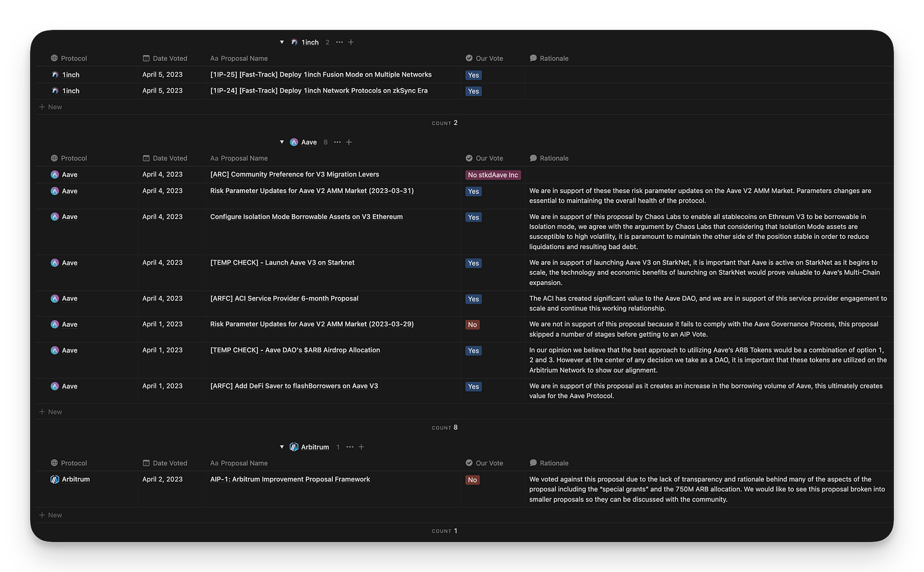Click the Rationale header in Arbitrum table
Image resolution: width=924 pixels, height=572 pixels.
pos(549,463)
